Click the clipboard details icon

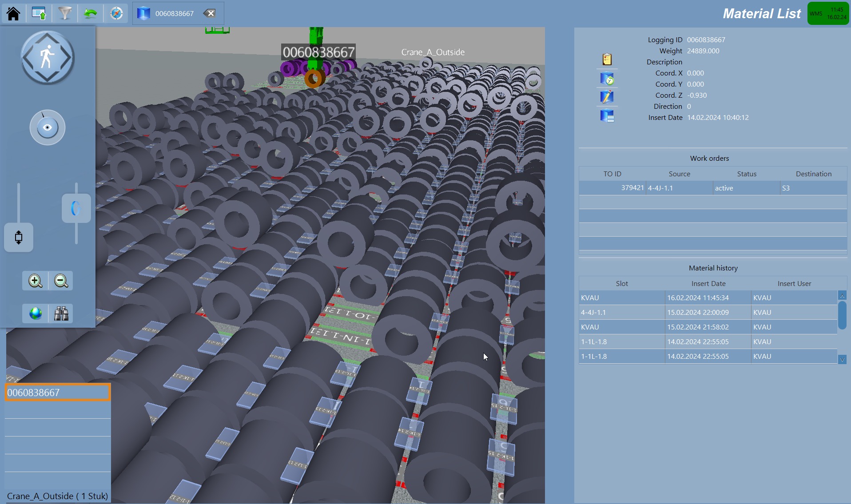608,60
